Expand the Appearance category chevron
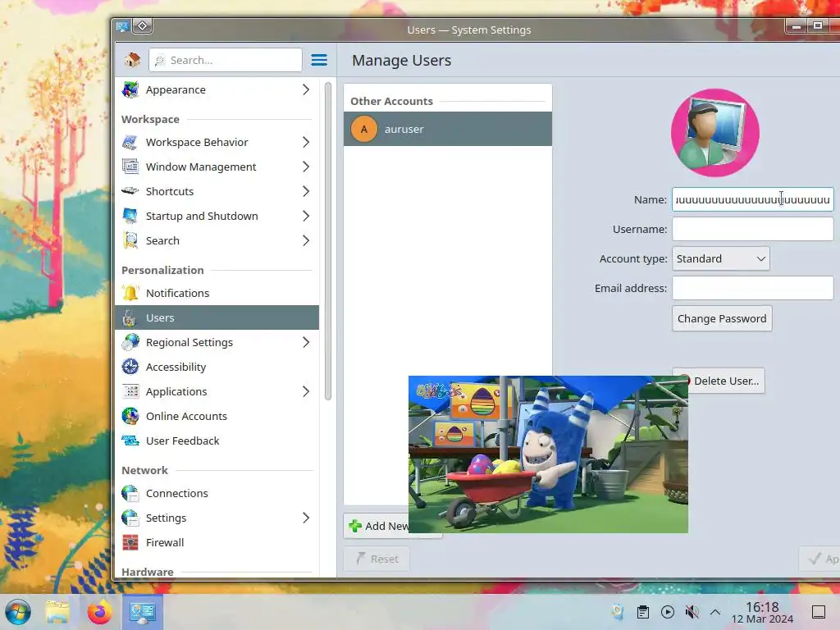The width and height of the screenshot is (840, 630). [306, 89]
